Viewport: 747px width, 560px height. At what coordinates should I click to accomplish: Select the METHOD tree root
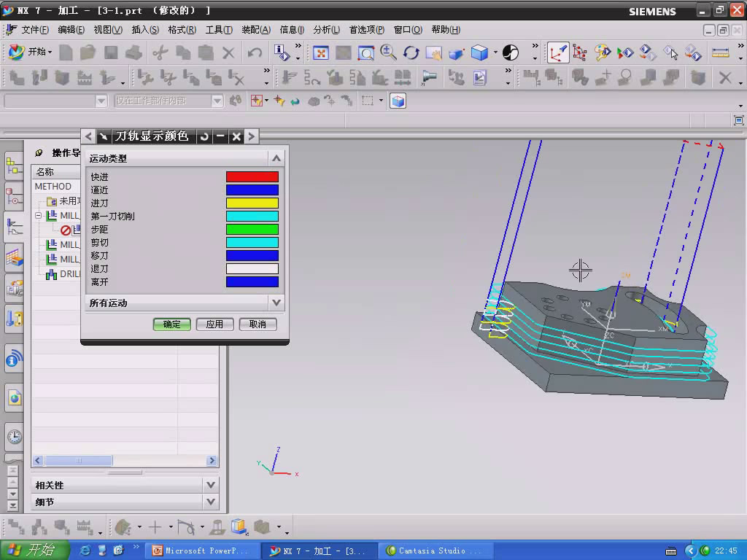pos(53,186)
